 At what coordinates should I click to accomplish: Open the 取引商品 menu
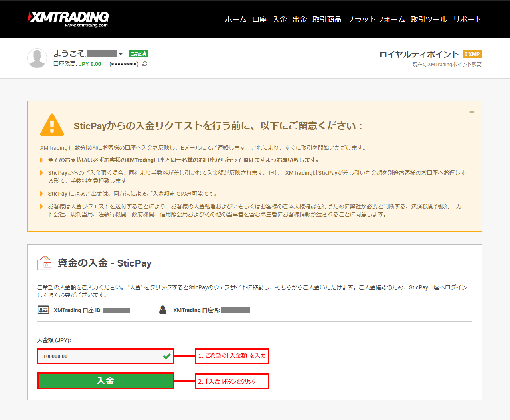tap(327, 19)
